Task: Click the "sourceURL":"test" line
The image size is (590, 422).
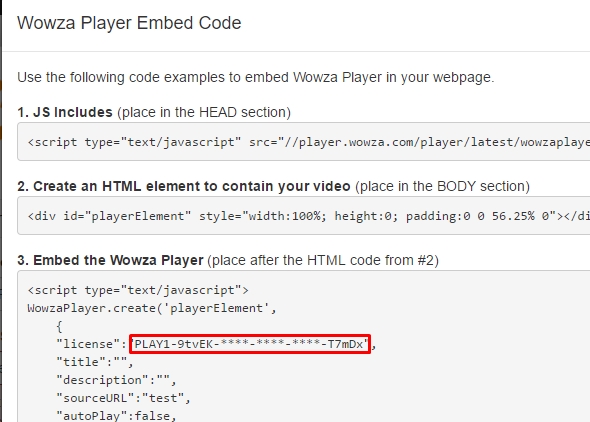Action: tap(123, 398)
